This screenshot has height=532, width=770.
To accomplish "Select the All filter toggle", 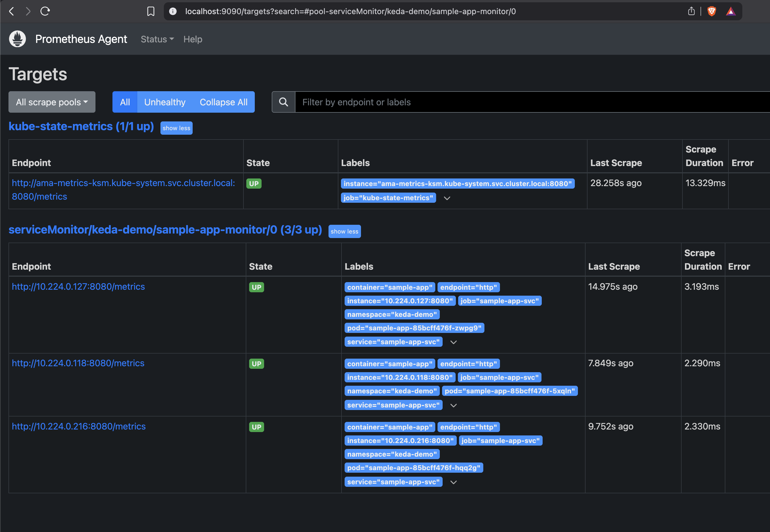I will (125, 102).
